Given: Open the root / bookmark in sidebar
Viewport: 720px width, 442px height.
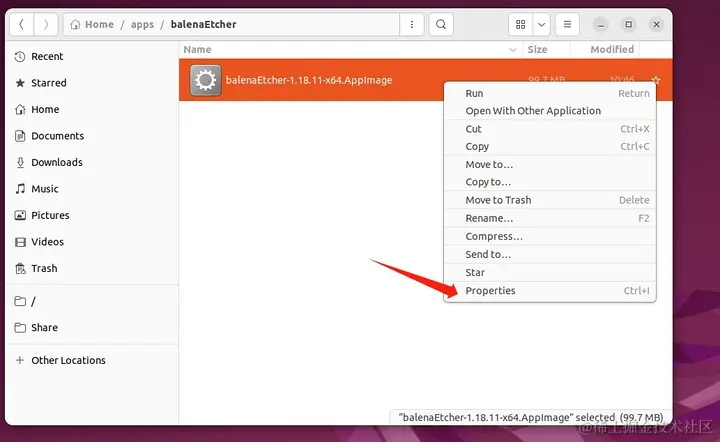Looking at the screenshot, I should click(92, 302).
